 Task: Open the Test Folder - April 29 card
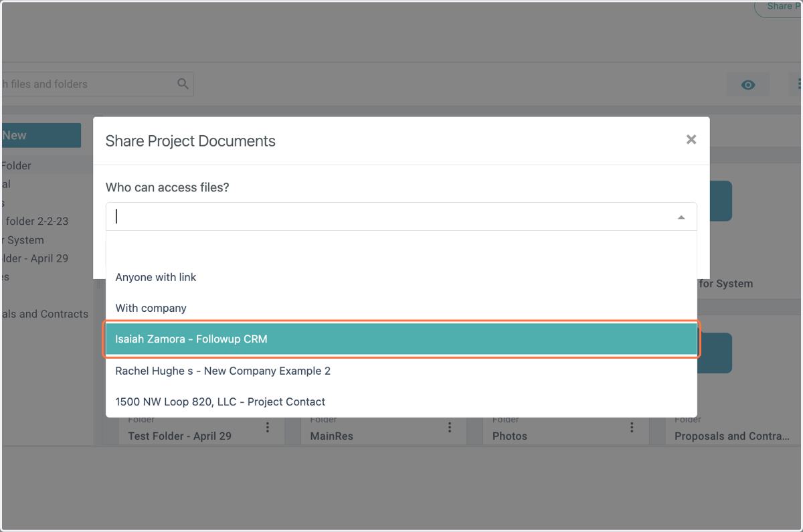180,436
